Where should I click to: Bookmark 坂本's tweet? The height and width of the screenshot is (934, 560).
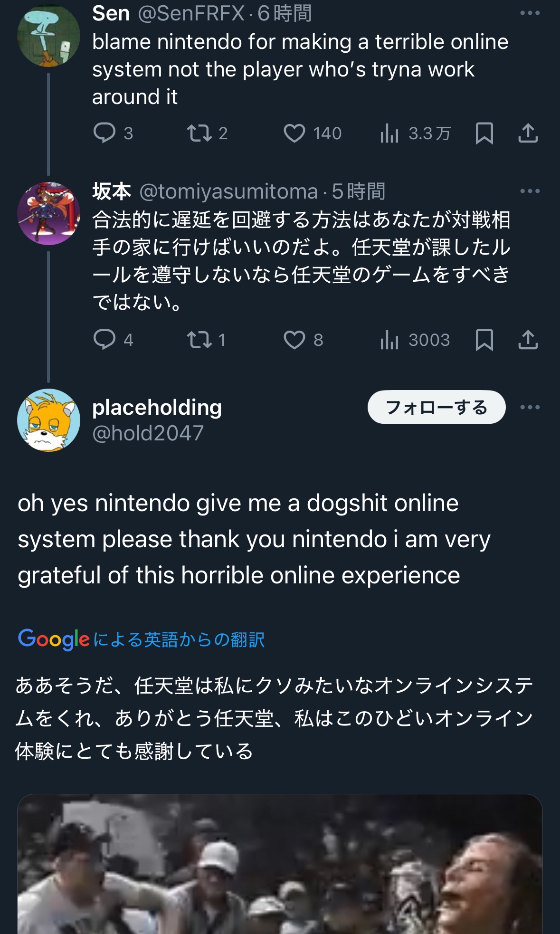tap(484, 340)
